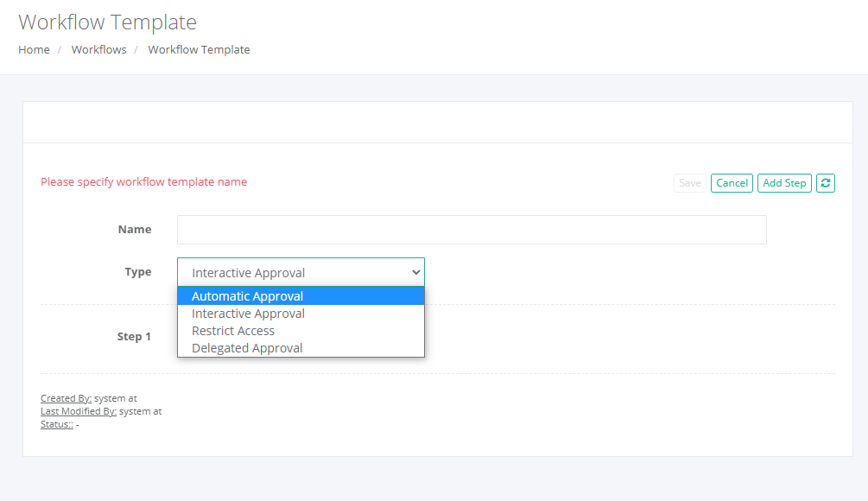Click the refresh icon beside Add Step
Image resolution: width=868 pixels, height=501 pixels.
(x=826, y=182)
